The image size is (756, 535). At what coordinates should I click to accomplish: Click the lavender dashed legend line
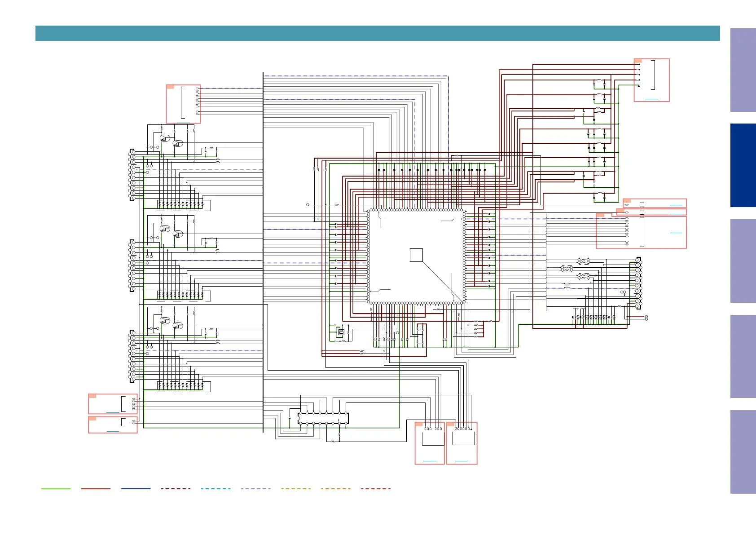(256, 488)
